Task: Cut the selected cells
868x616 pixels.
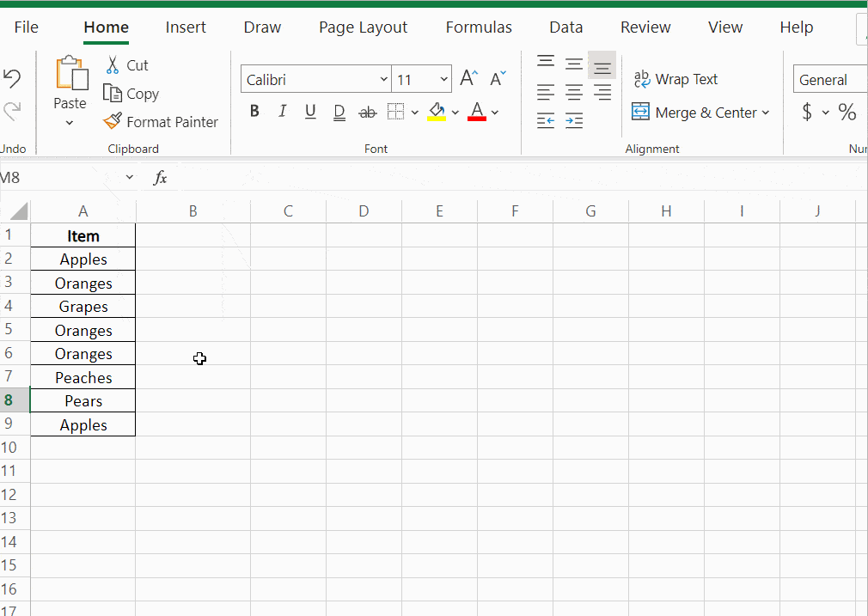Action: pyautogui.click(x=126, y=64)
